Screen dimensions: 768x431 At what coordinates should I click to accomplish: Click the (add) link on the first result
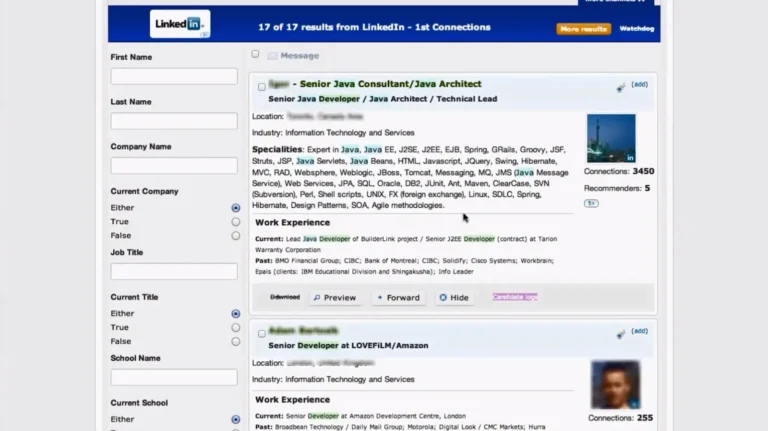pos(640,84)
